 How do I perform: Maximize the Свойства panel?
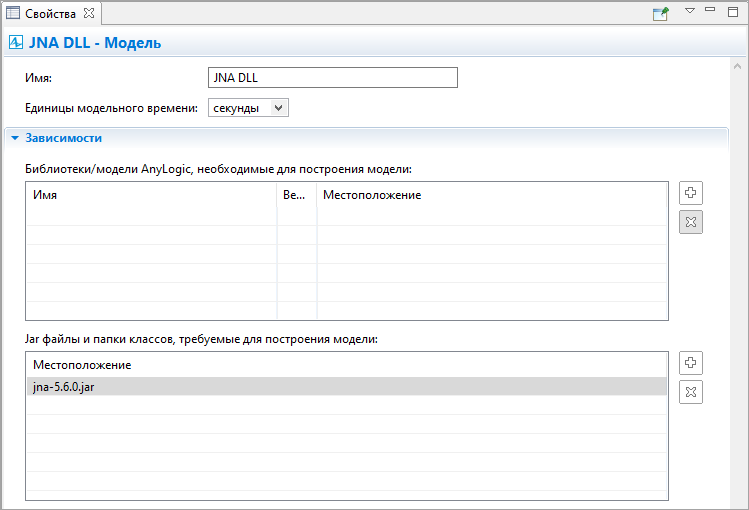pyautogui.click(x=733, y=11)
